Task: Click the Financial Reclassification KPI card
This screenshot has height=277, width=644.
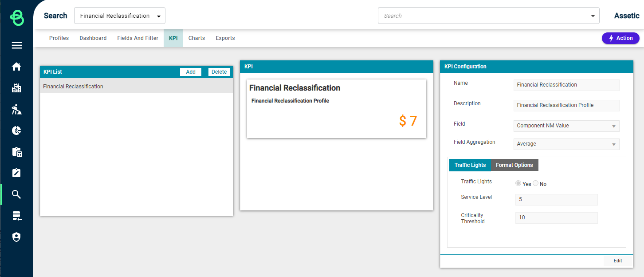Action: 337,109
